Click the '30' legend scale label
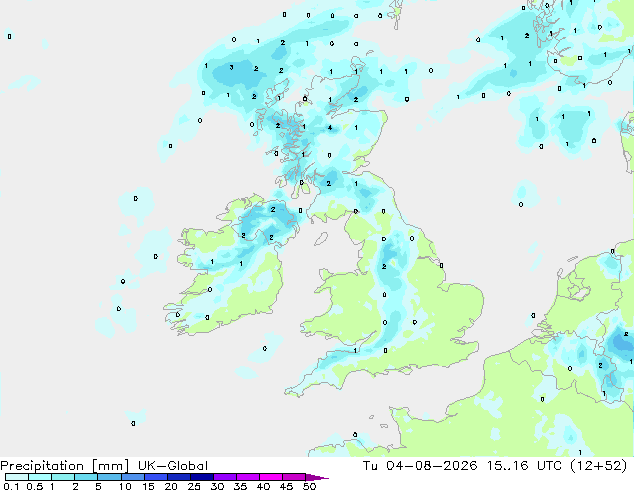634x490 pixels. click(217, 486)
